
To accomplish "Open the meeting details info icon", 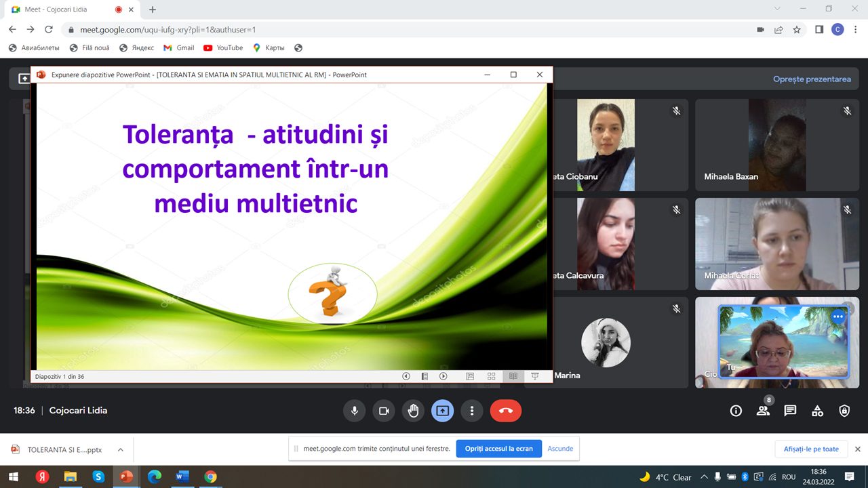I will point(736,411).
